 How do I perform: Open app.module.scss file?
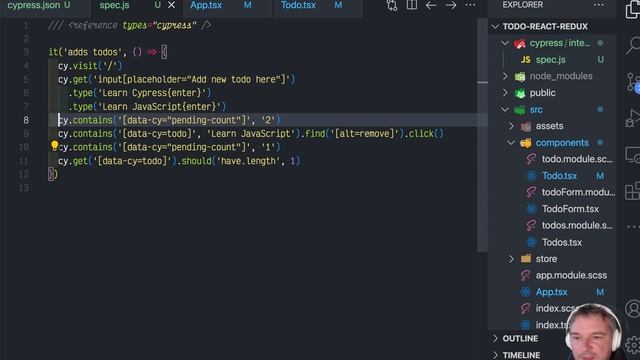(571, 276)
